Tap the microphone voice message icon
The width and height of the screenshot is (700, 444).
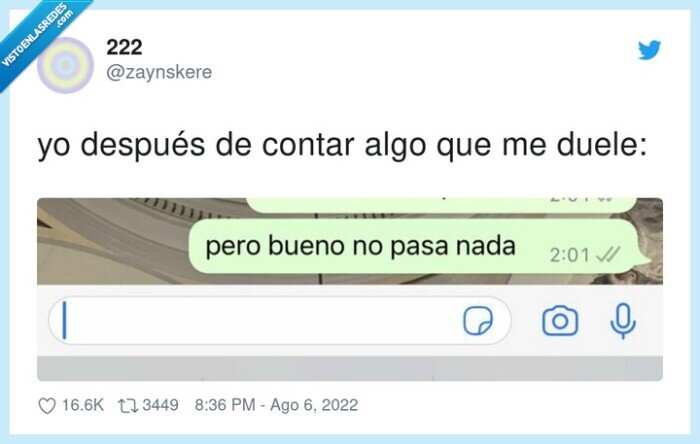pos(623,321)
